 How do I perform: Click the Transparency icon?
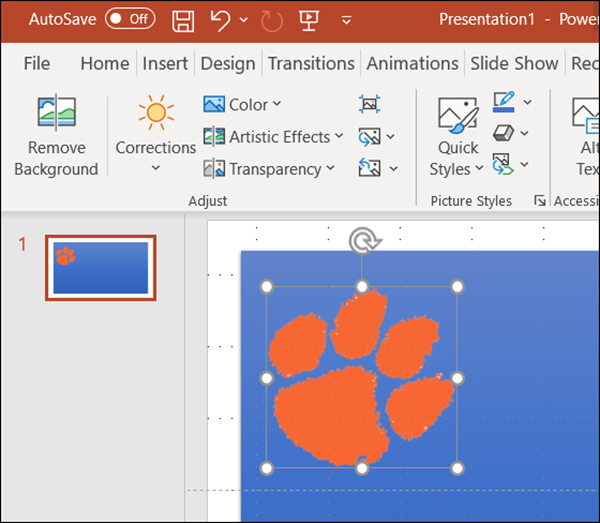coord(214,169)
